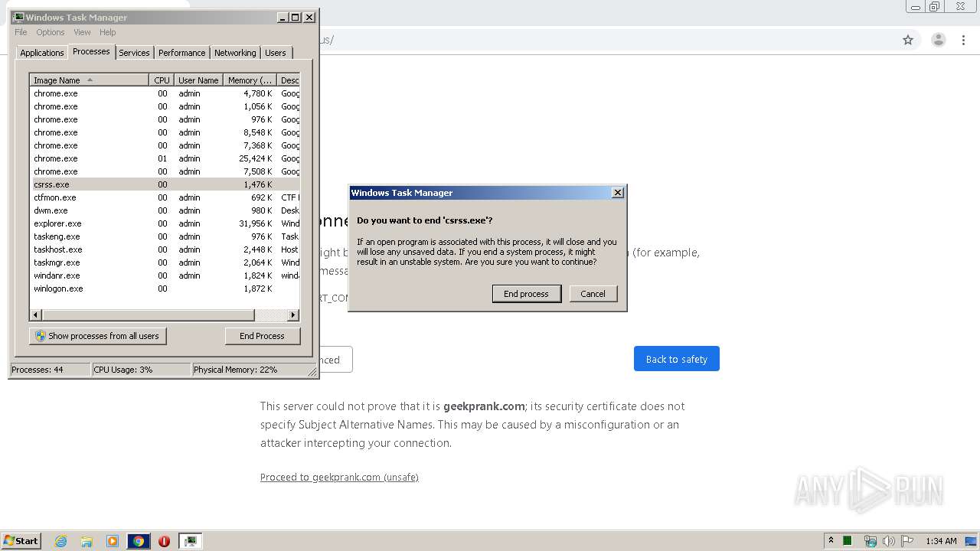
Task: Open Windows Explorer folder taskbar icon
Action: pyautogui.click(x=87, y=541)
